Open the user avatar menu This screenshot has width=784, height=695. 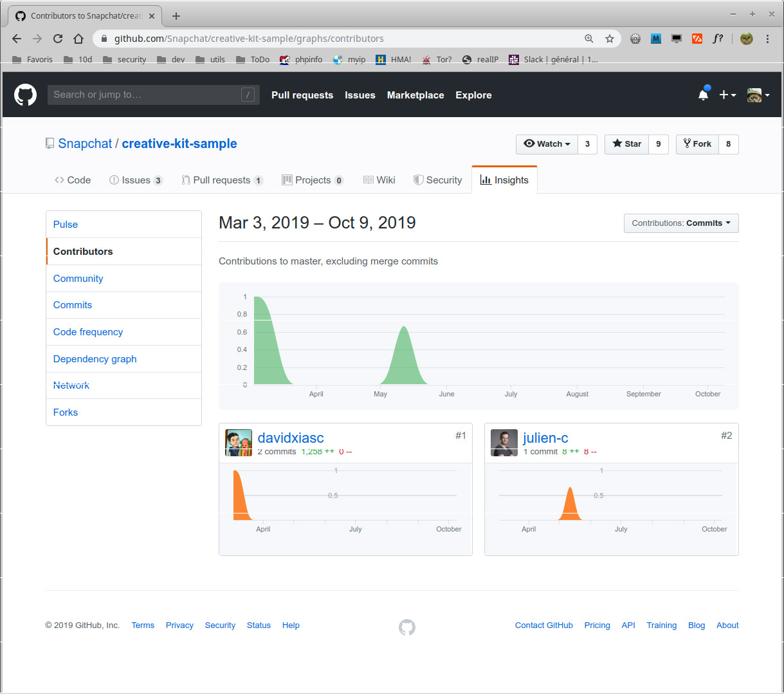[x=758, y=95]
